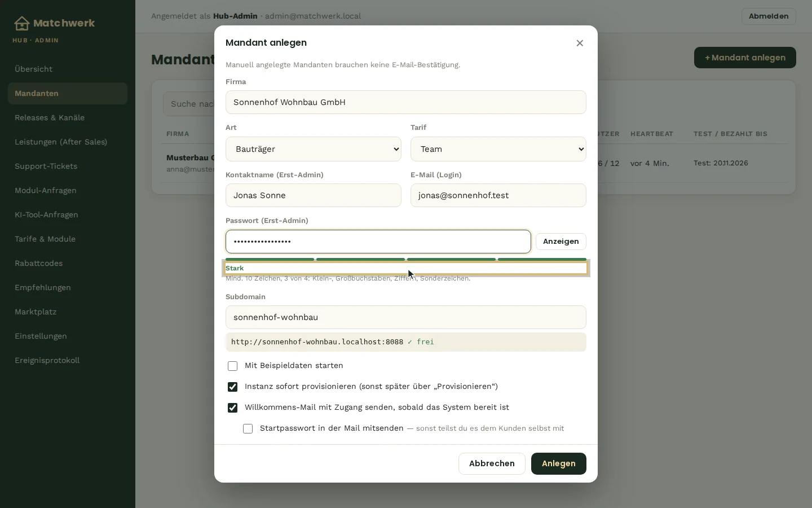Image resolution: width=812 pixels, height=508 pixels.
Task: Click Abbrechen to cancel dialog
Action: coord(492,463)
